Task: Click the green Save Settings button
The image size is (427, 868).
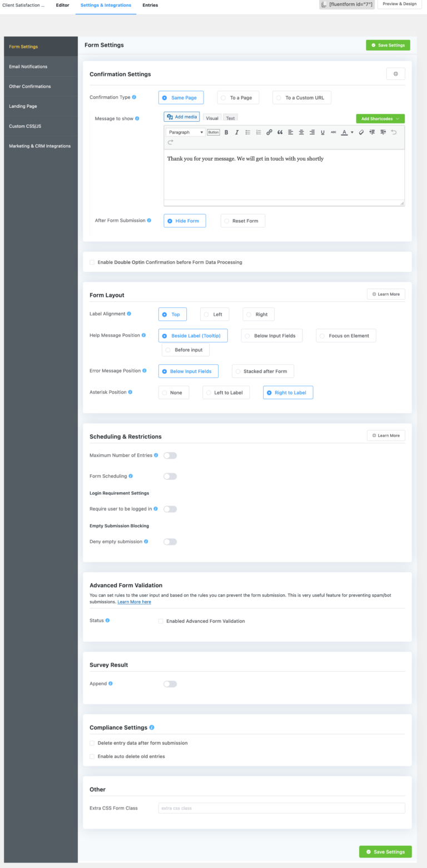Action: 388,45
